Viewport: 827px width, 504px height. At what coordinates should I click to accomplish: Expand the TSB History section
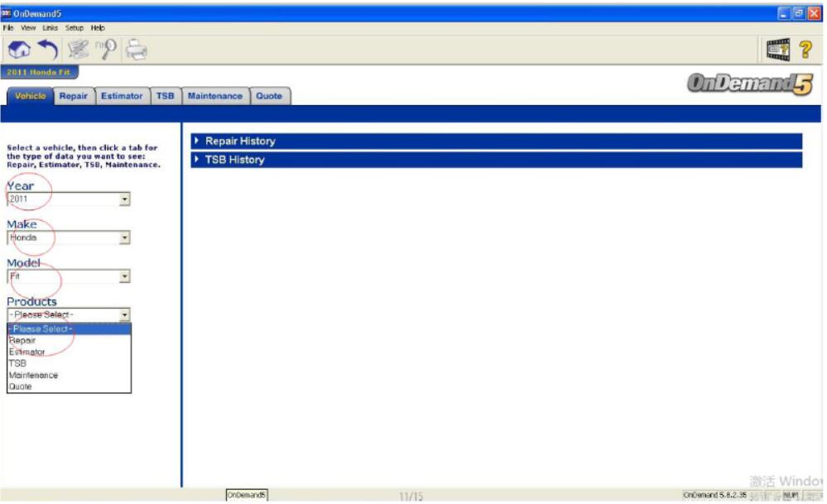point(234,160)
